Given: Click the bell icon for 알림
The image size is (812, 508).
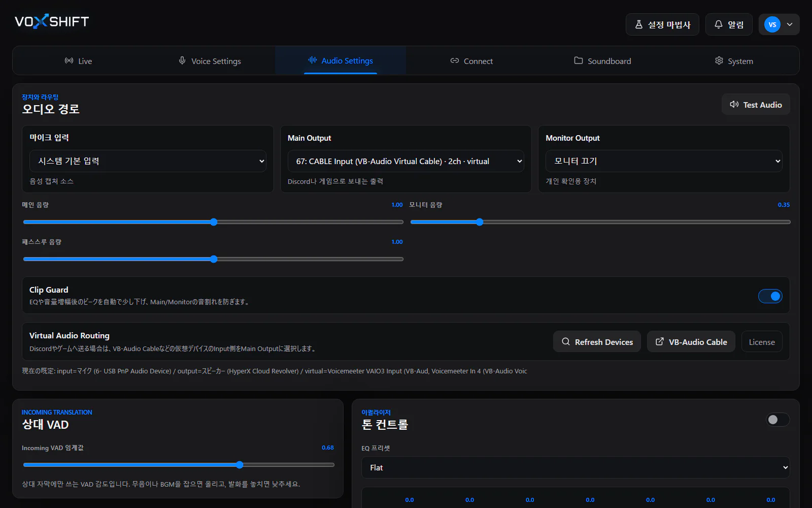Looking at the screenshot, I should 719,24.
